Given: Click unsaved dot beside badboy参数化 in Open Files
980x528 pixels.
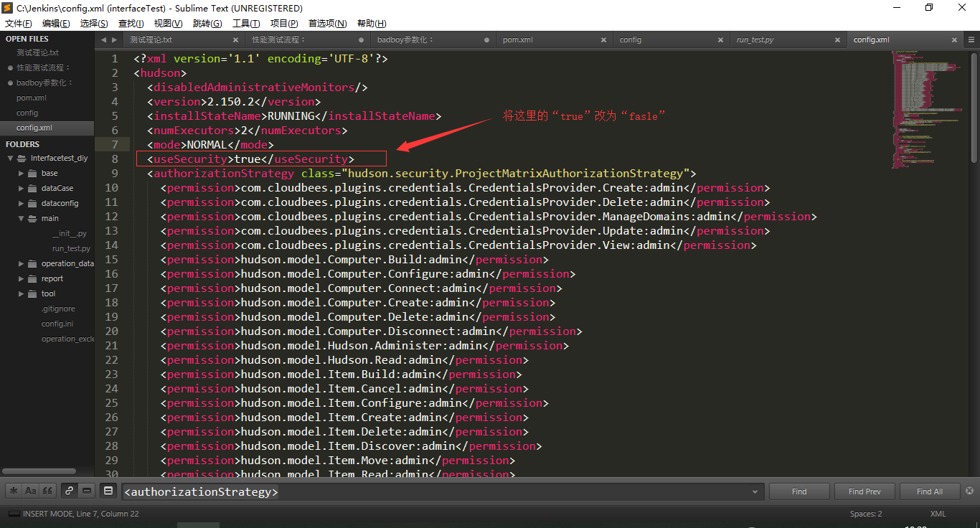Looking at the screenshot, I should tap(10, 82).
